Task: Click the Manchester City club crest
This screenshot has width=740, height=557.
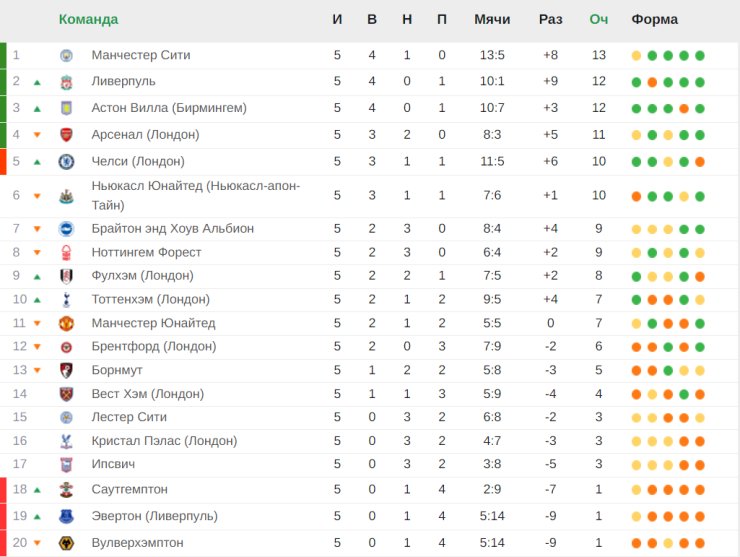Action: (67, 56)
